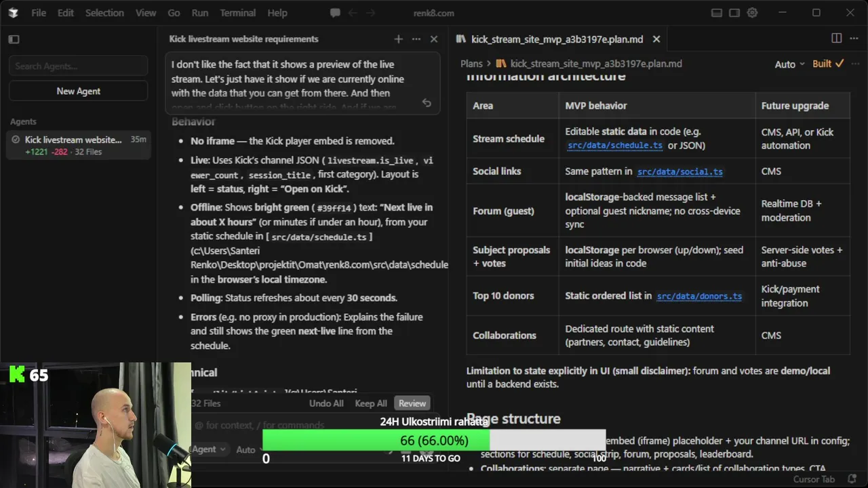Image resolution: width=868 pixels, height=488 pixels.
Task: Click Undo All changes
Action: 326,403
